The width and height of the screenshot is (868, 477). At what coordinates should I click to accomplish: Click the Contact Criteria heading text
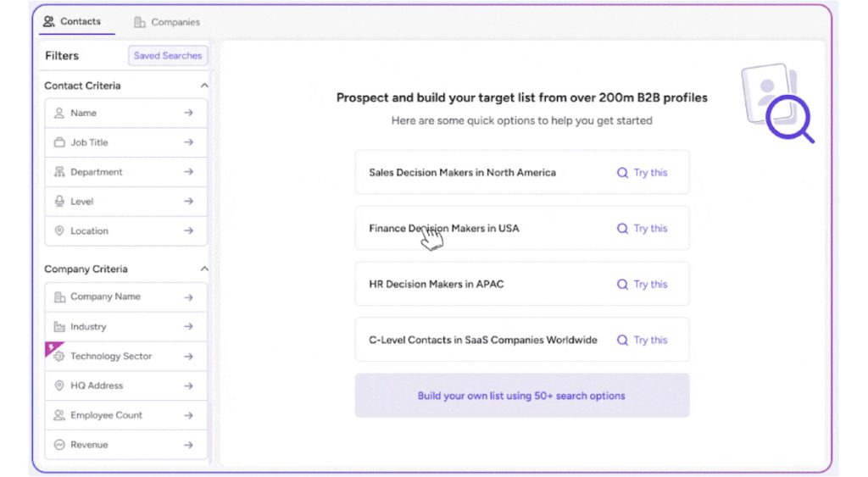tap(82, 86)
